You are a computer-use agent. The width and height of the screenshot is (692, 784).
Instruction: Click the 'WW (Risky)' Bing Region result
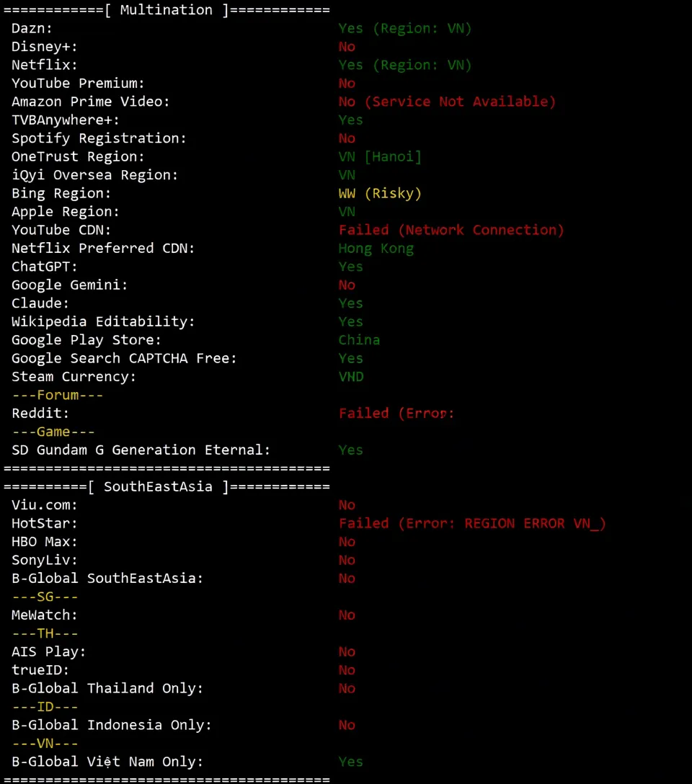(x=380, y=193)
